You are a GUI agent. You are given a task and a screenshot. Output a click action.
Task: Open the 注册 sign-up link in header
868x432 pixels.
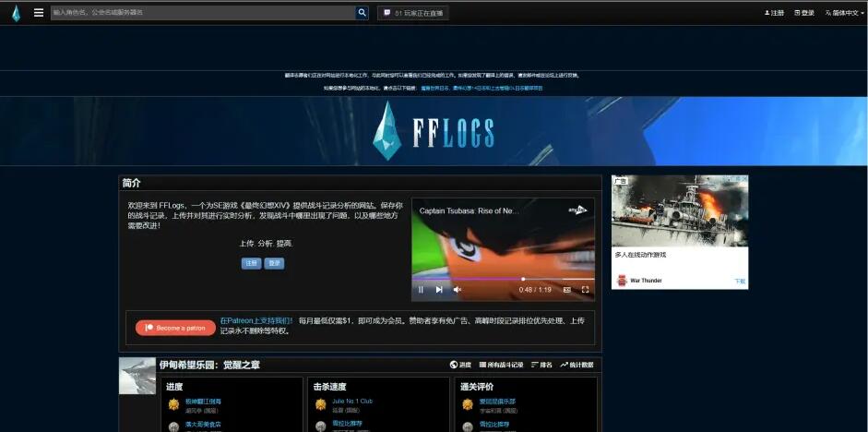774,13
